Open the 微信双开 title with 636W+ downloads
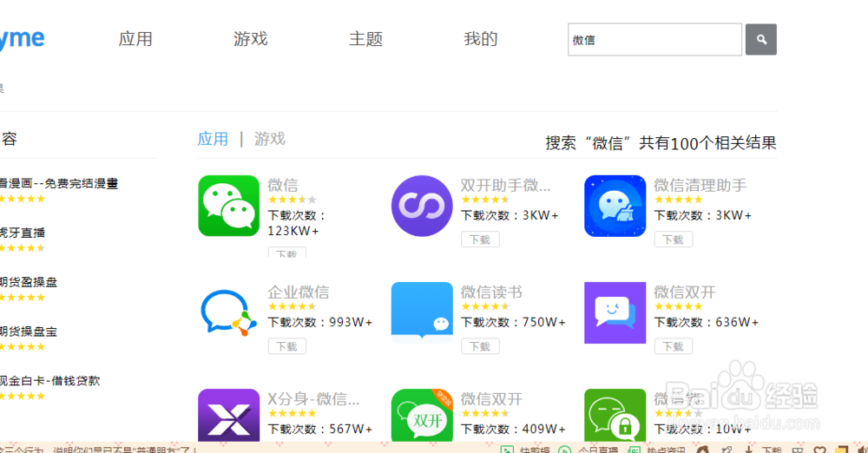Image resolution: width=868 pixels, height=453 pixels. 685,292
